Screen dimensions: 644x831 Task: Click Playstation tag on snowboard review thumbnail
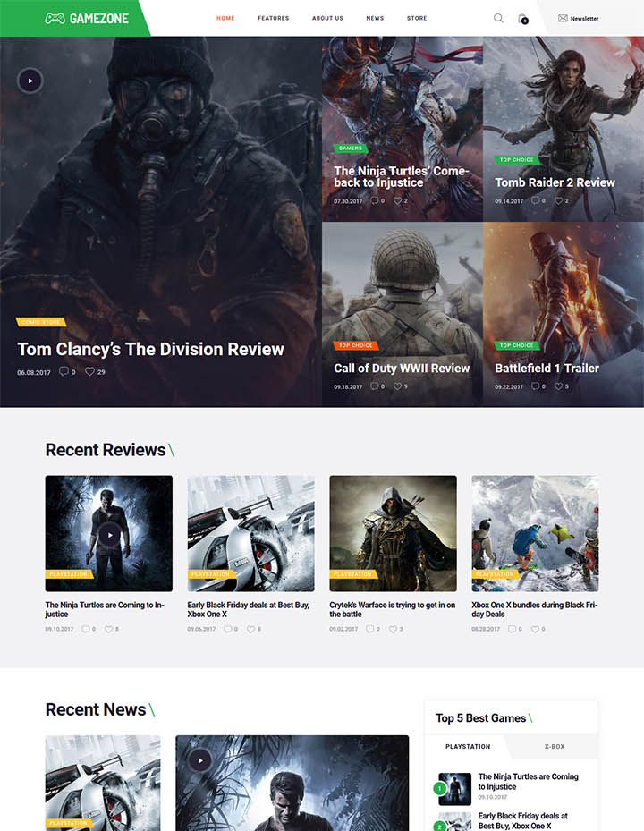coord(495,574)
